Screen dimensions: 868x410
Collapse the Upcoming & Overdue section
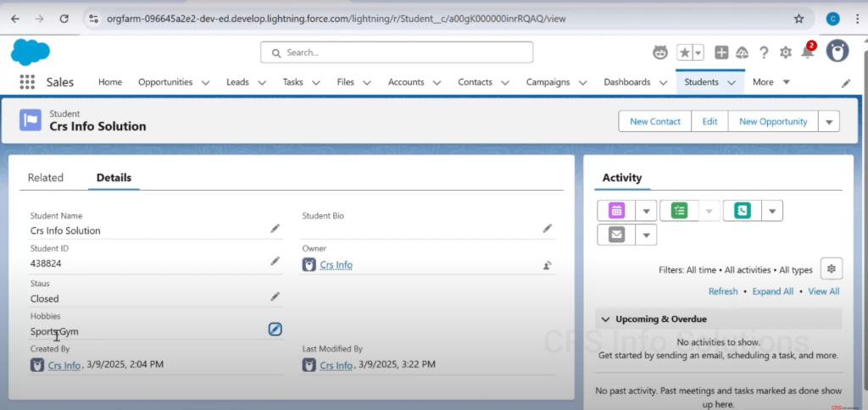(x=605, y=319)
